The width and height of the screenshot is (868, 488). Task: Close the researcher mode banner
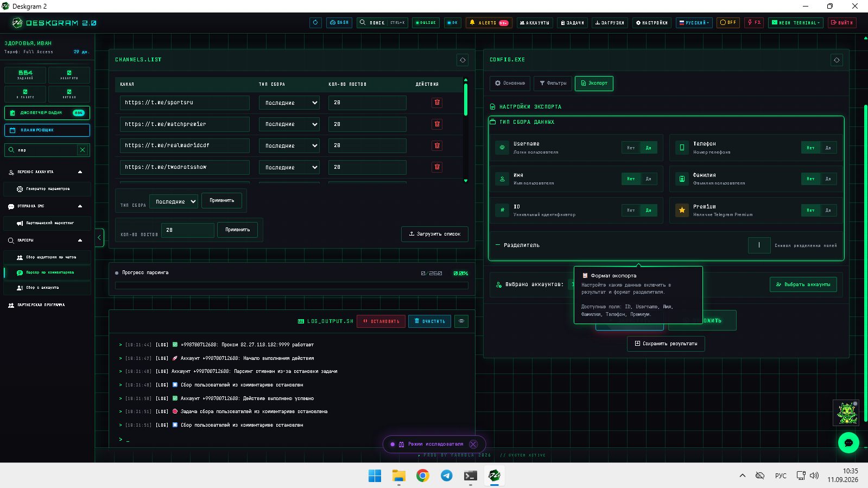473,444
